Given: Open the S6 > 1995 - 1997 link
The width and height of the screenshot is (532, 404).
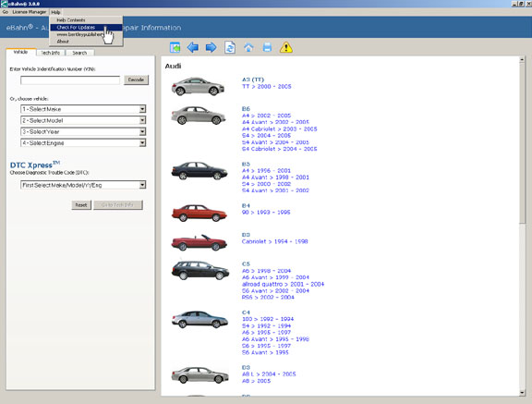Looking at the screenshot, I should click(x=266, y=346).
